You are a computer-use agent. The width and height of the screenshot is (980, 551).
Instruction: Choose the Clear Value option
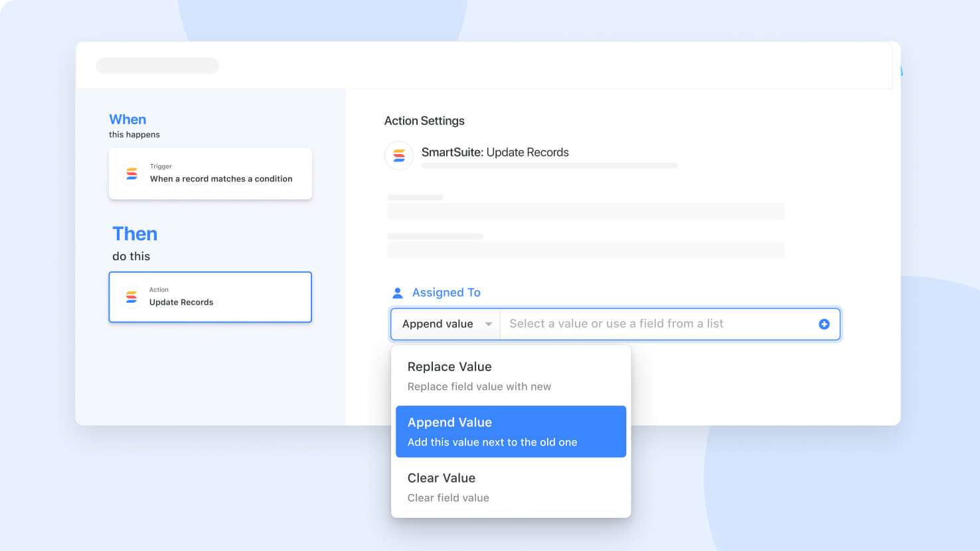[x=511, y=487]
